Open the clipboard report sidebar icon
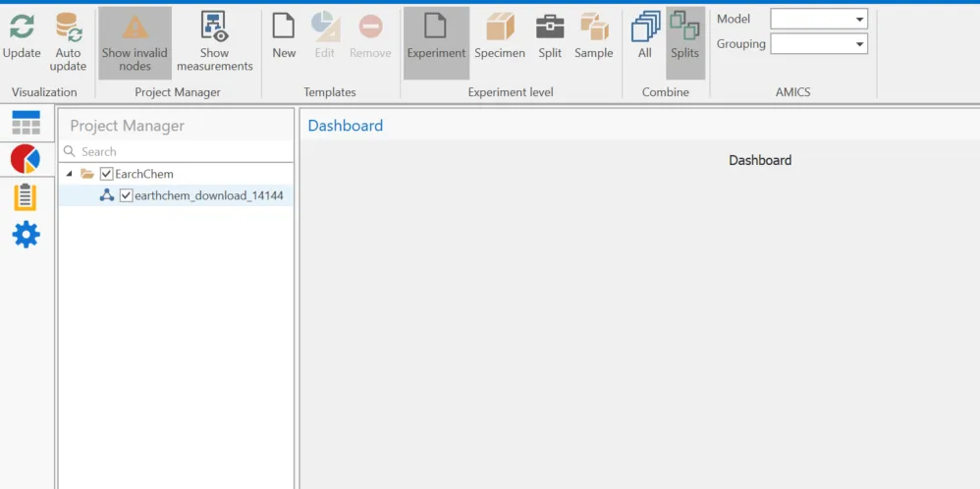Image resolution: width=980 pixels, height=489 pixels. 26,197
